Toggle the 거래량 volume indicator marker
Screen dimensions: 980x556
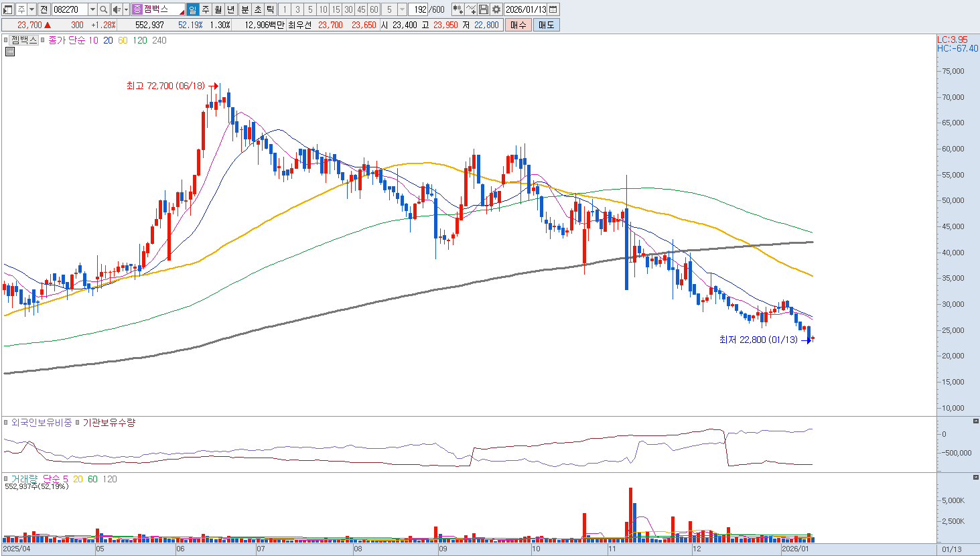(7, 479)
